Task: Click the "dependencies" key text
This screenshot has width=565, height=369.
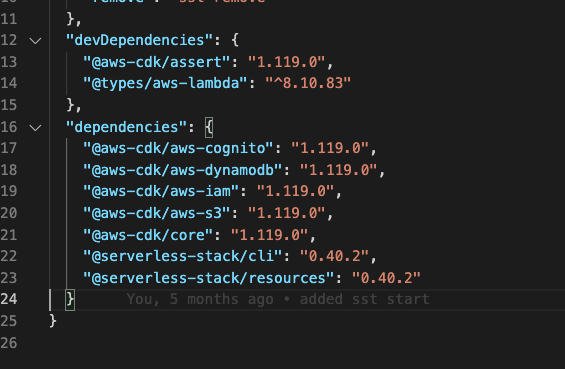Action: [126, 127]
